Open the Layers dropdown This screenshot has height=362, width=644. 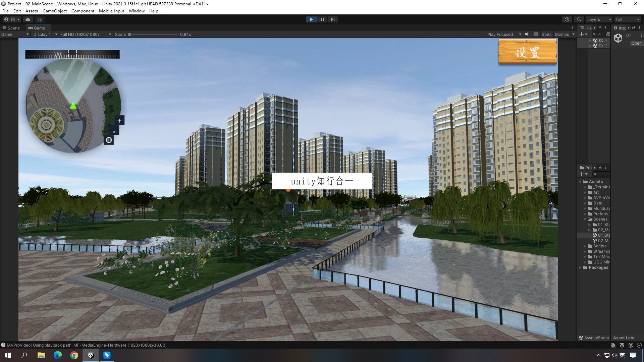click(x=599, y=19)
